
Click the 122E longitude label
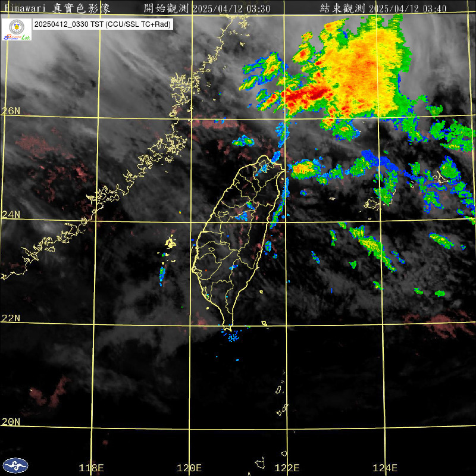tap(288, 468)
